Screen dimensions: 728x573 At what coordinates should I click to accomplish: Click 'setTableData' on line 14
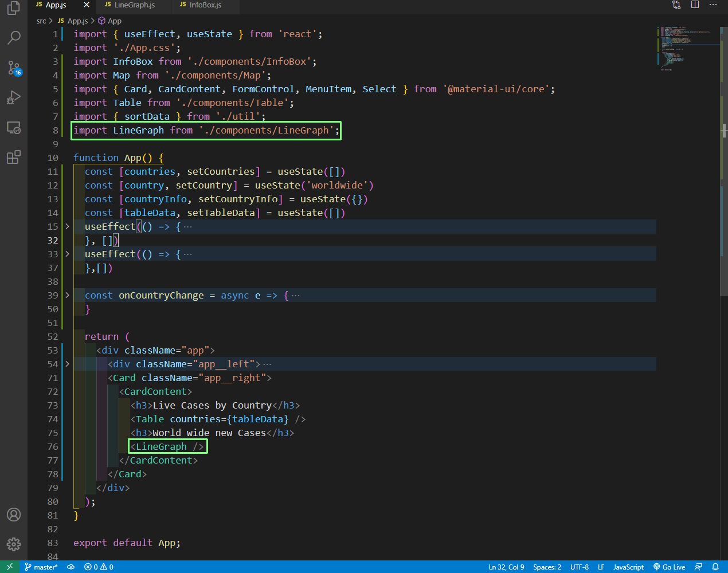221,213
